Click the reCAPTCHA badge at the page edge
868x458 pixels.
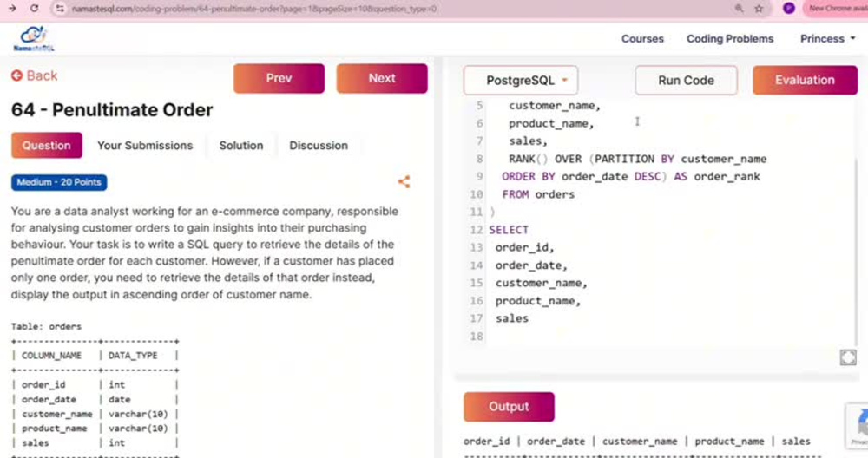click(x=858, y=425)
